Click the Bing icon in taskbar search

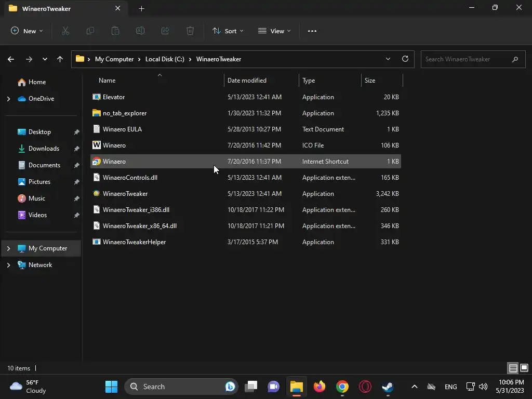pyautogui.click(x=230, y=387)
